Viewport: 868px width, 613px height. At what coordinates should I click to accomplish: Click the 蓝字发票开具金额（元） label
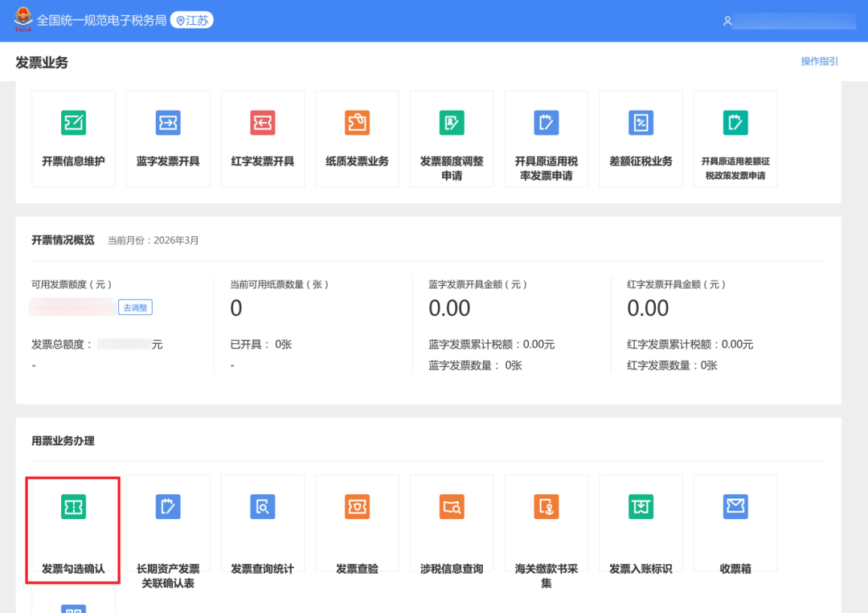(x=478, y=284)
